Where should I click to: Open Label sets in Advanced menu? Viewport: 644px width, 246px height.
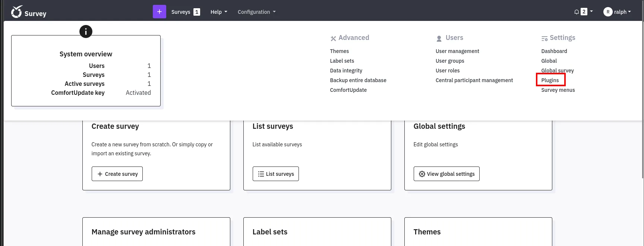342,61
